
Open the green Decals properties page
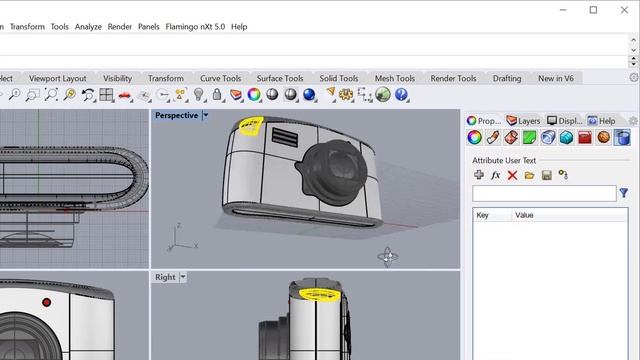(x=529, y=138)
